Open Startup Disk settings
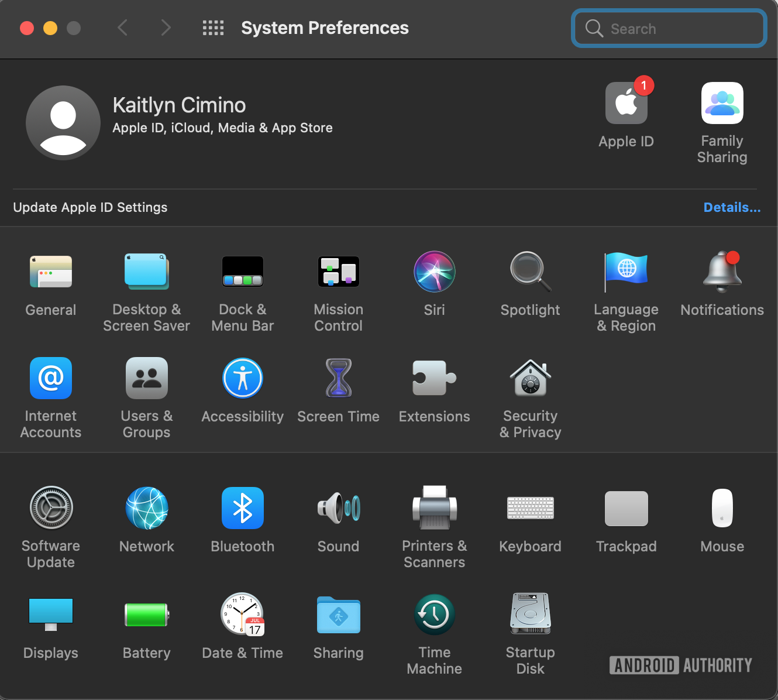This screenshot has width=778, height=700. 530,615
